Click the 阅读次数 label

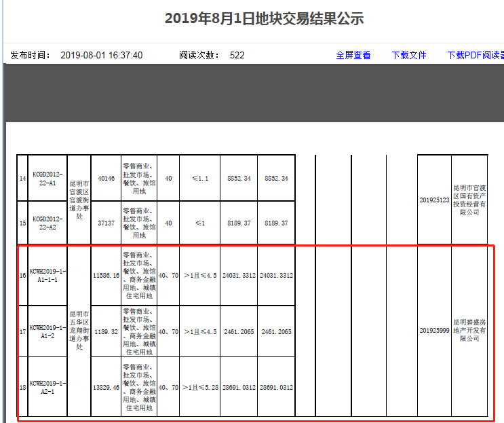pos(199,55)
